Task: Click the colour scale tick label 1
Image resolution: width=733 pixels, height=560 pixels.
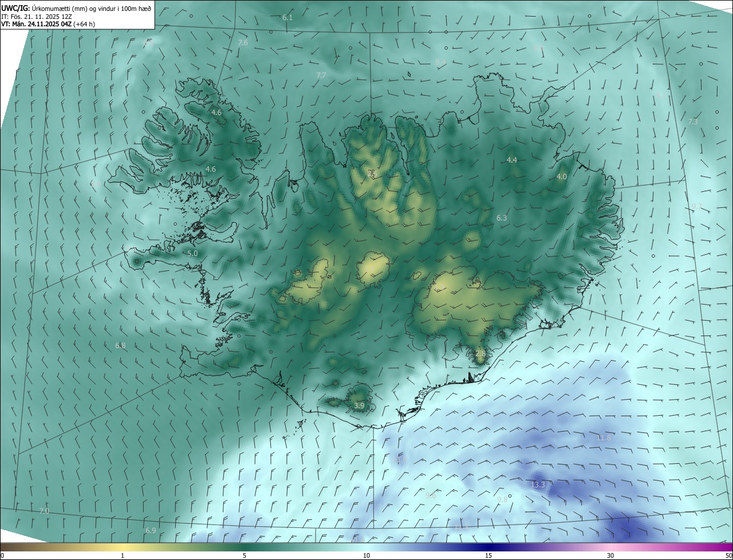Action: pyautogui.click(x=123, y=555)
